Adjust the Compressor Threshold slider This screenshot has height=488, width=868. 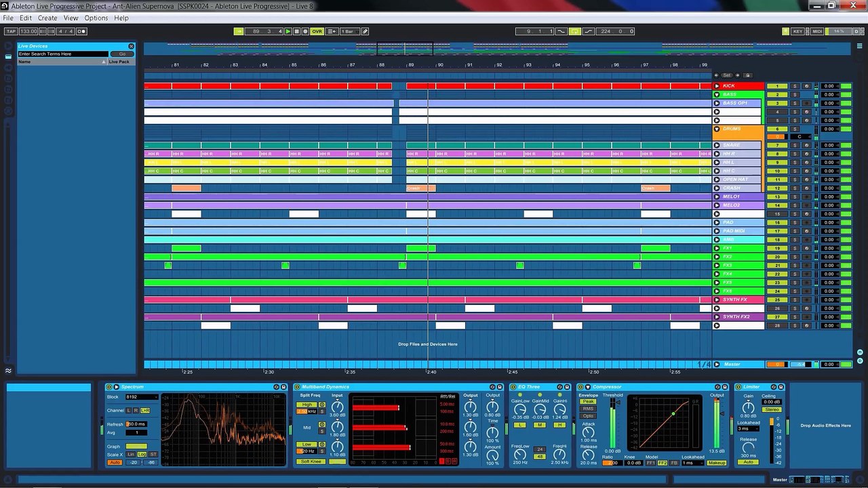tap(612, 424)
